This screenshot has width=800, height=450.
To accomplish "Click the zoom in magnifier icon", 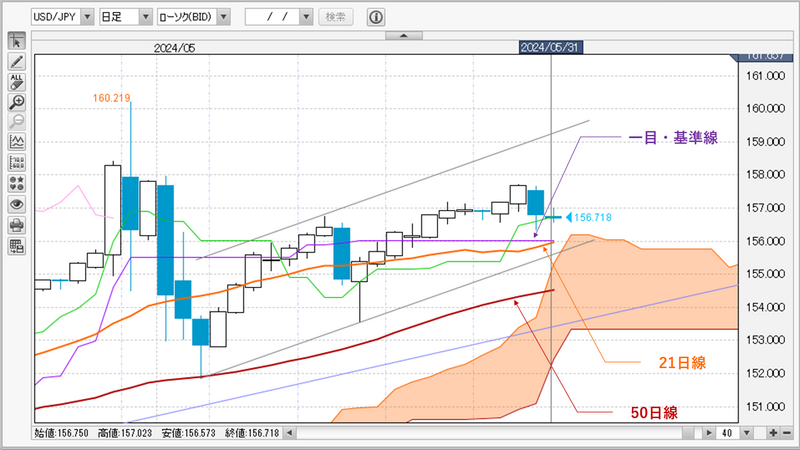I will pos(16,102).
